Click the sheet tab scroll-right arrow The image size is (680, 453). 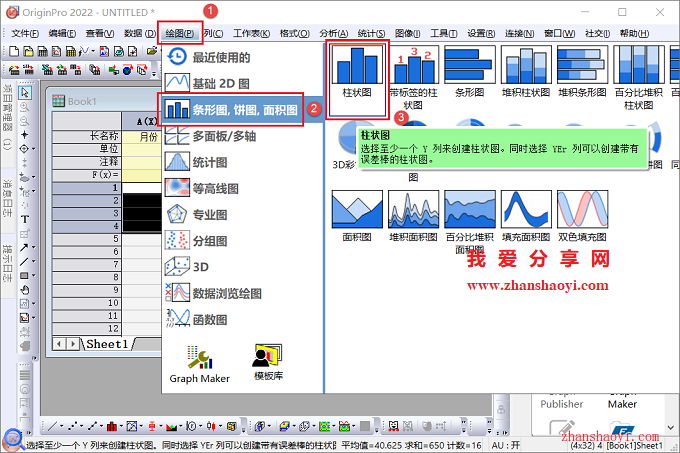(x=73, y=344)
